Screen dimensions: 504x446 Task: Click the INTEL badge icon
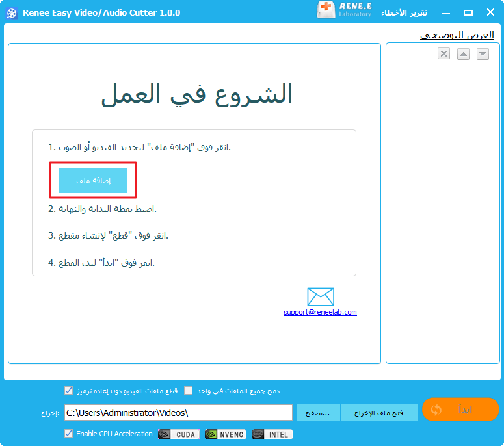(272, 434)
